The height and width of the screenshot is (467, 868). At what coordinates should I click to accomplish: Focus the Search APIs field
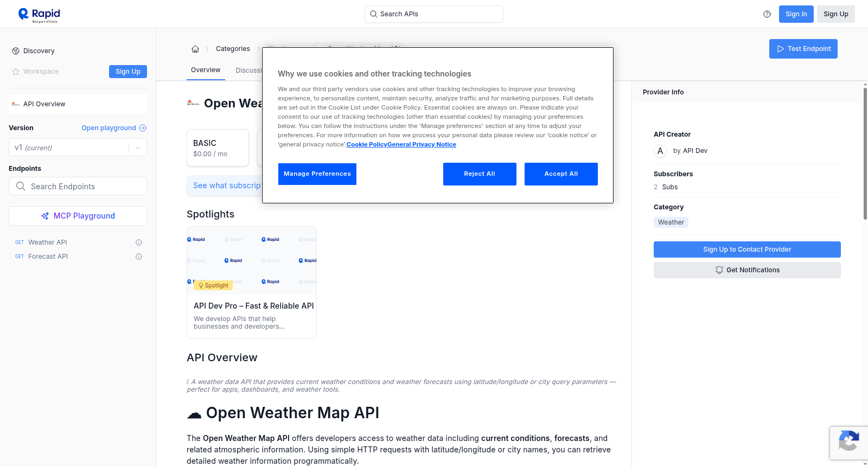coord(434,14)
